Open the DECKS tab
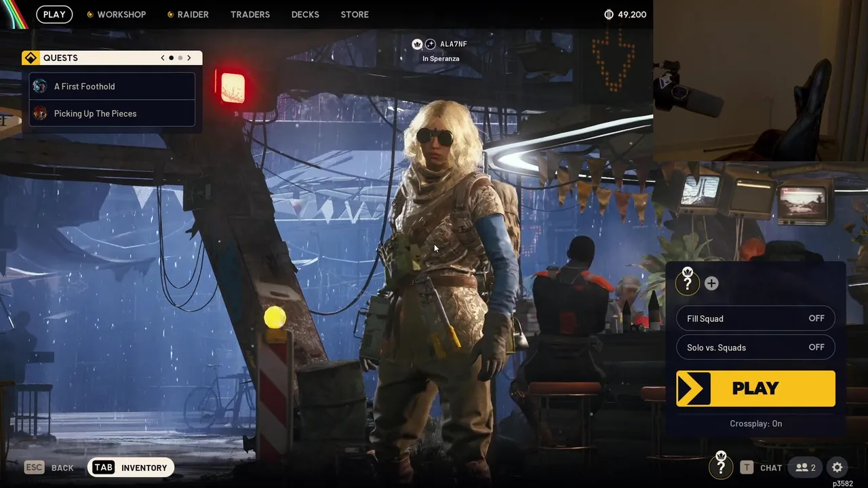 point(305,14)
